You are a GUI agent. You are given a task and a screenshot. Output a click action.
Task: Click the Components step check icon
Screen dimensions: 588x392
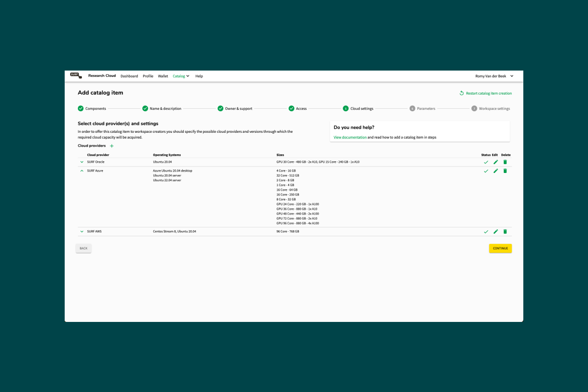coord(80,108)
